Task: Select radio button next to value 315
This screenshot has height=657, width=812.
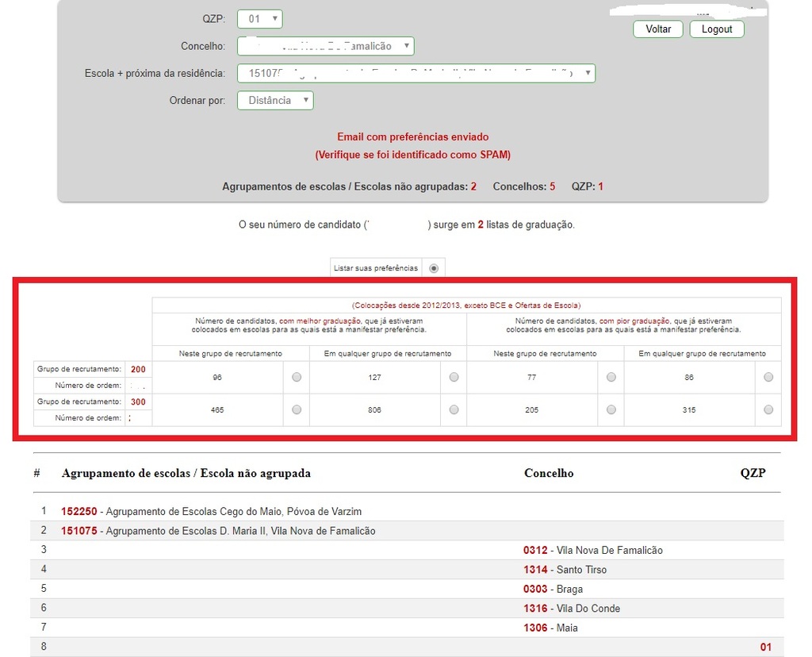Action: pos(768,409)
